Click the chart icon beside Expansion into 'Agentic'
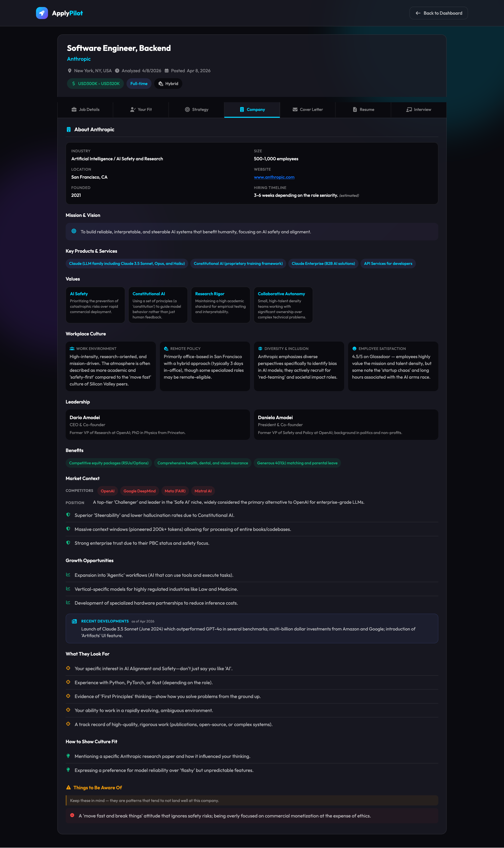Viewport: 504px width, 848px height. point(68,574)
